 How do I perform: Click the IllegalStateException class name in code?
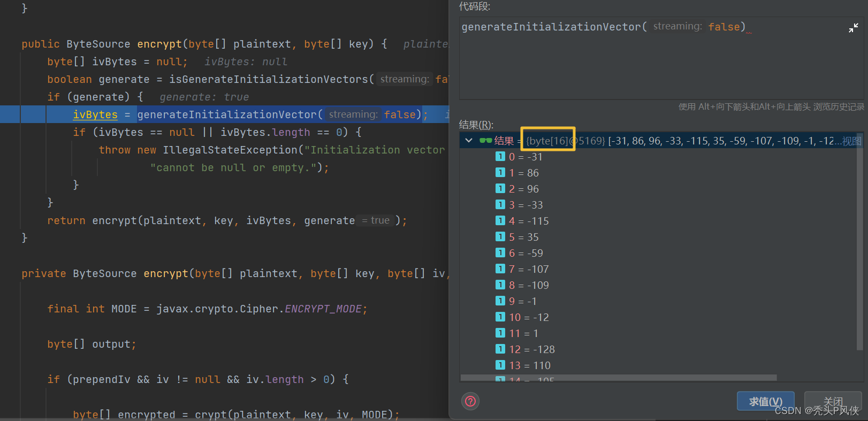click(x=230, y=150)
